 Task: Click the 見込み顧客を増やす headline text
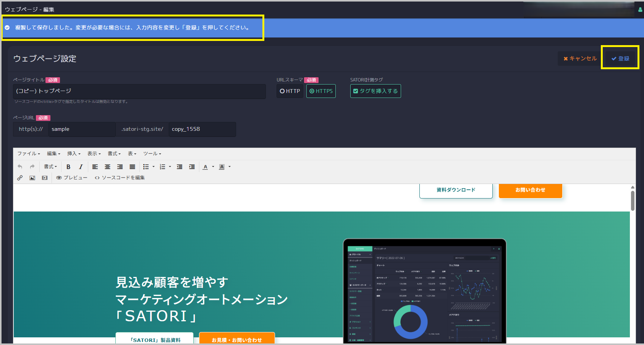tap(172, 282)
